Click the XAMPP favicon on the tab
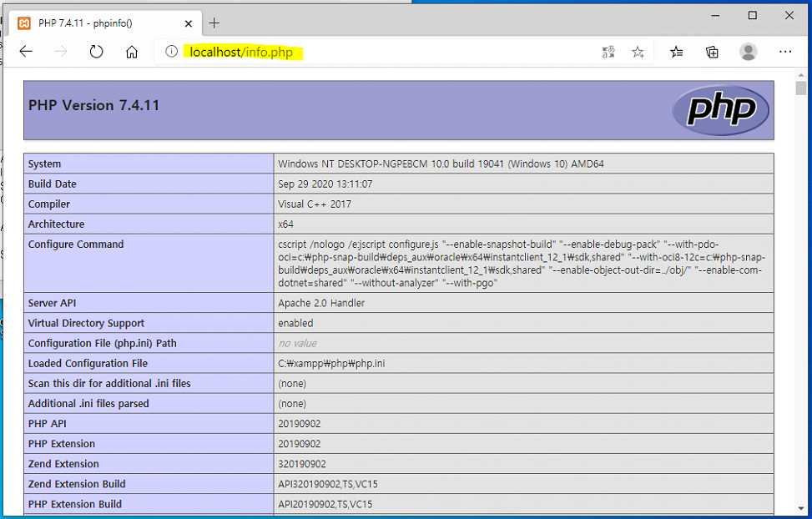The image size is (812, 519). coord(24,23)
